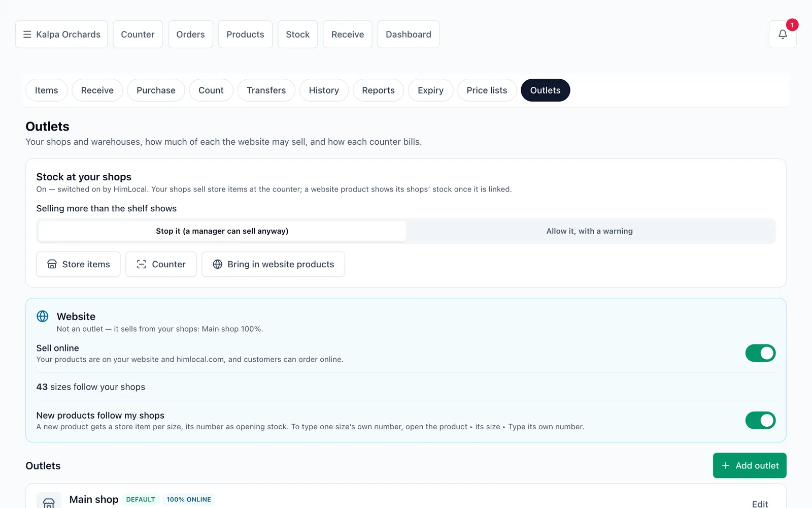Switch to the Expiry tab
The image size is (812, 508).
430,90
